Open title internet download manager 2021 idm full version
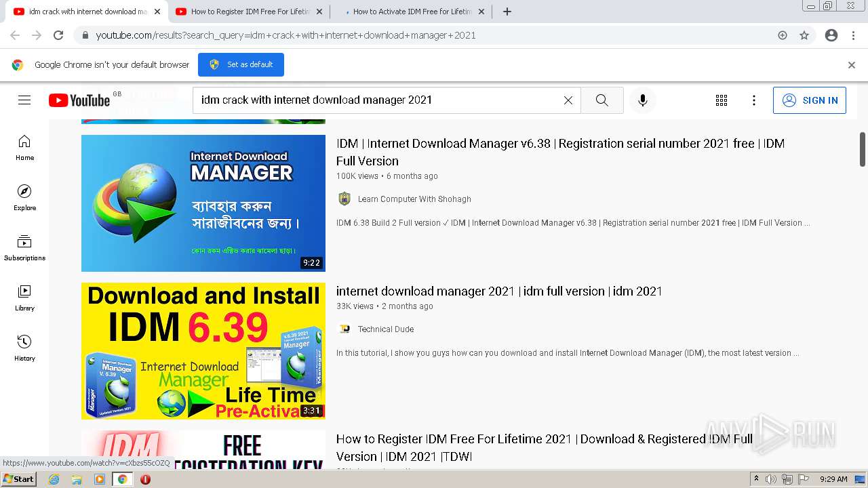This screenshot has width=868, height=488. [x=499, y=291]
